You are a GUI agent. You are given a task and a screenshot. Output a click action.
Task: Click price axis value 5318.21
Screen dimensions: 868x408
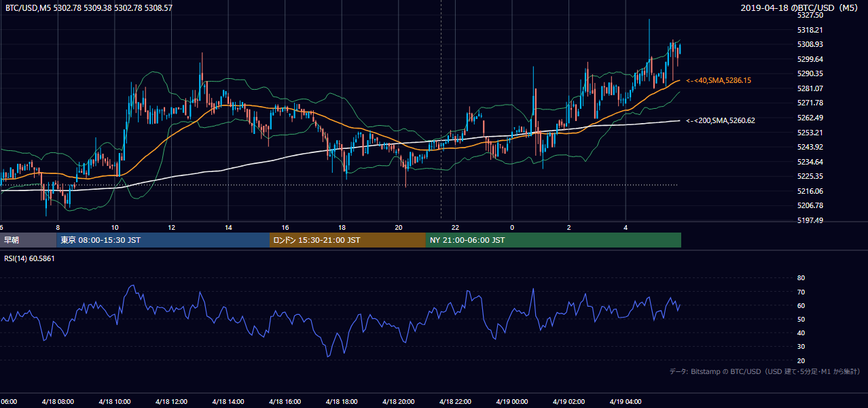click(810, 30)
